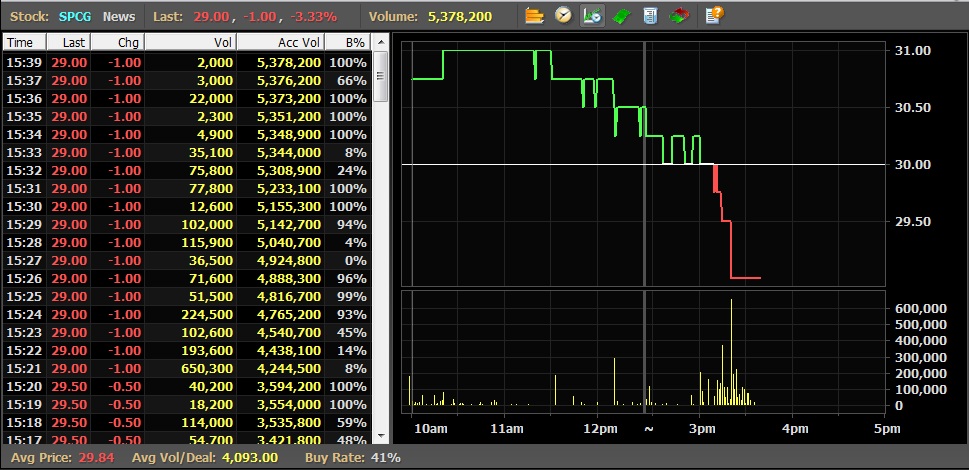Open the orange stacked bars view icon
The width and height of the screenshot is (969, 470).
[535, 15]
